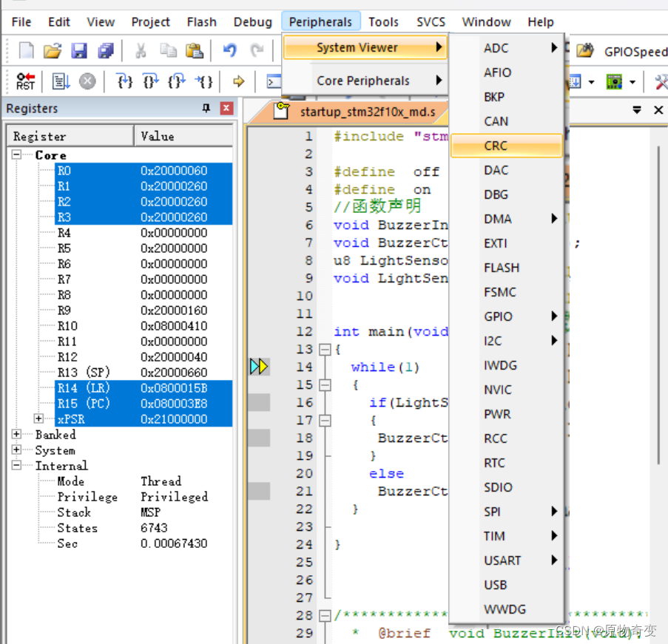Select the R14 (LR) register value
This screenshot has height=644, width=668.
click(175, 388)
